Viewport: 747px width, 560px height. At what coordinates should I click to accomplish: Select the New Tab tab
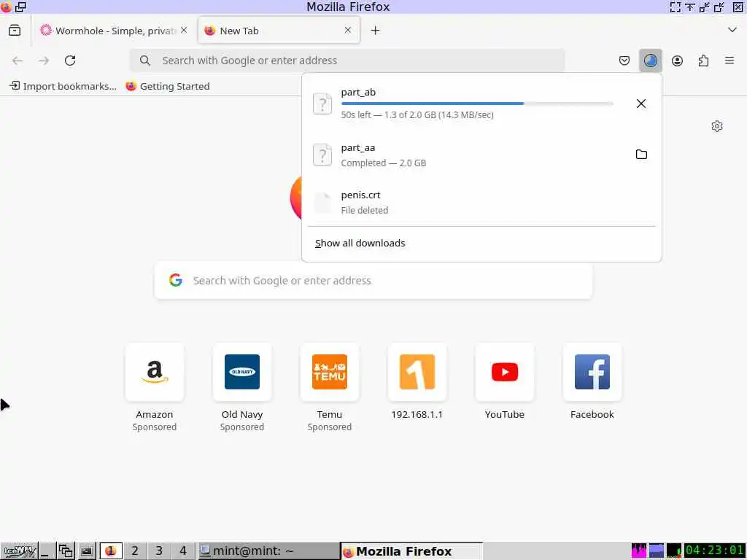point(279,31)
